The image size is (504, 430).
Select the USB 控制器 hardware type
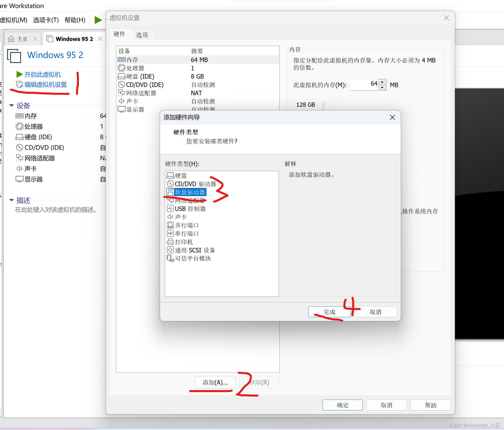pos(190,208)
